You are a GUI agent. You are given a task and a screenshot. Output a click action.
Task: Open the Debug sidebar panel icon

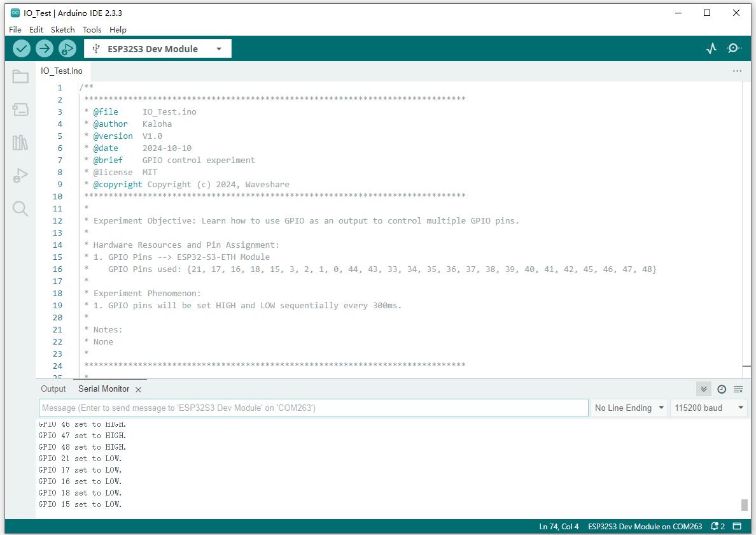20,175
